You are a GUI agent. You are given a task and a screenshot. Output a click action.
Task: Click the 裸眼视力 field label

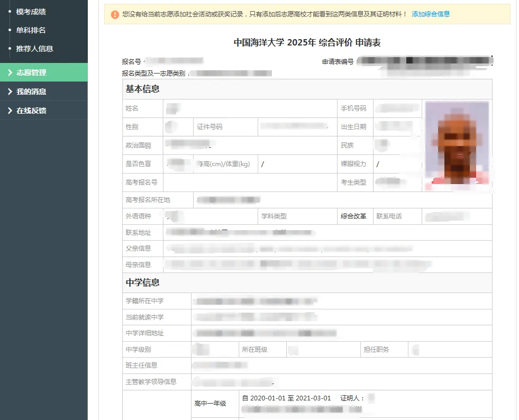point(353,164)
